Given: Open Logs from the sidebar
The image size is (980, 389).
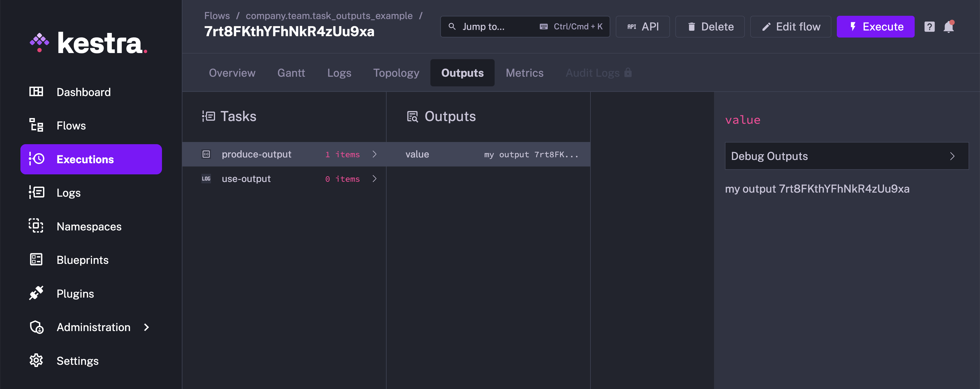Looking at the screenshot, I should click(69, 192).
